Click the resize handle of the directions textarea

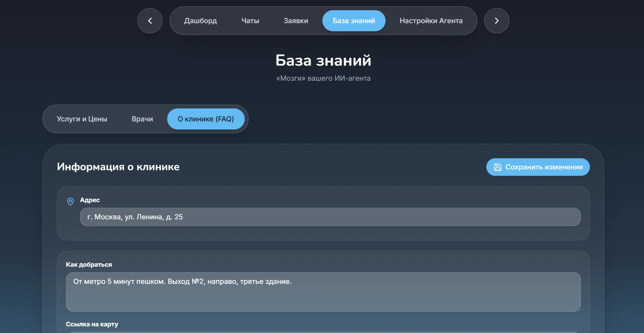[x=578, y=309]
